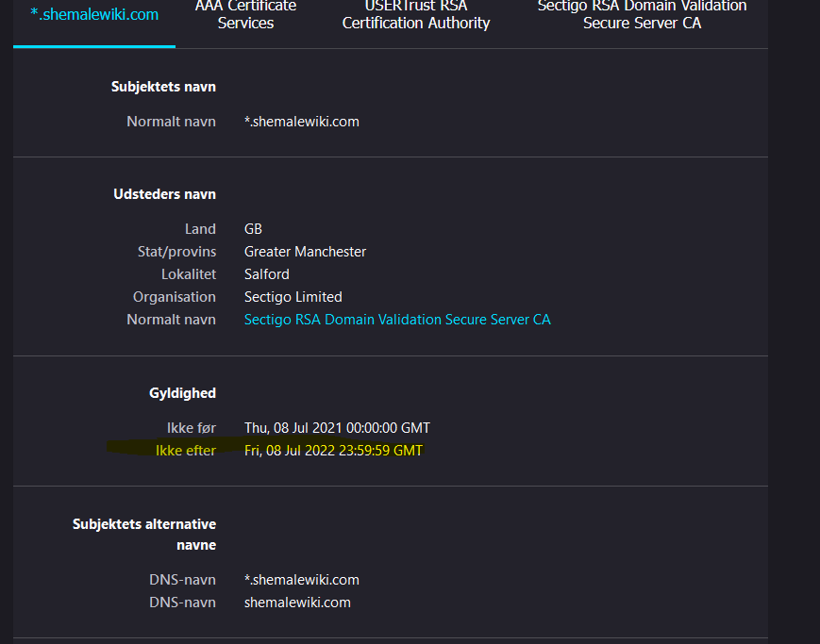820x644 pixels.
Task: Select the date 'Fri, 08 Jul 2022 23:59:59 GMT'
Action: 333,451
